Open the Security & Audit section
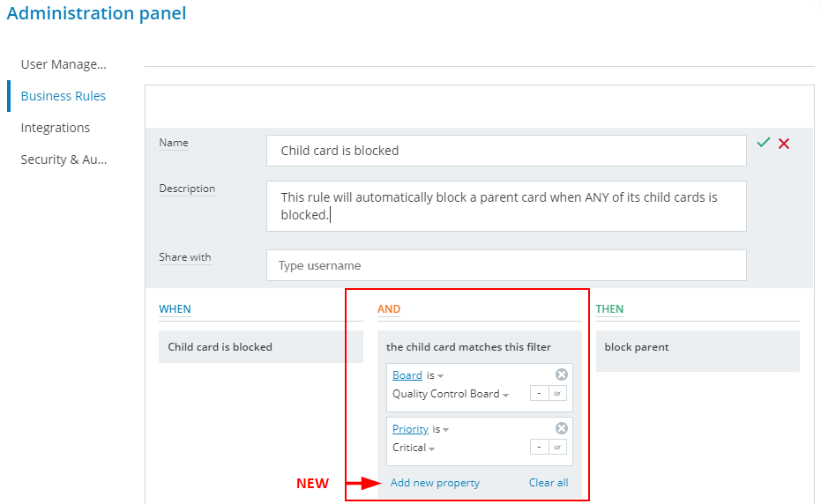The height and width of the screenshot is (504, 821). point(63,159)
